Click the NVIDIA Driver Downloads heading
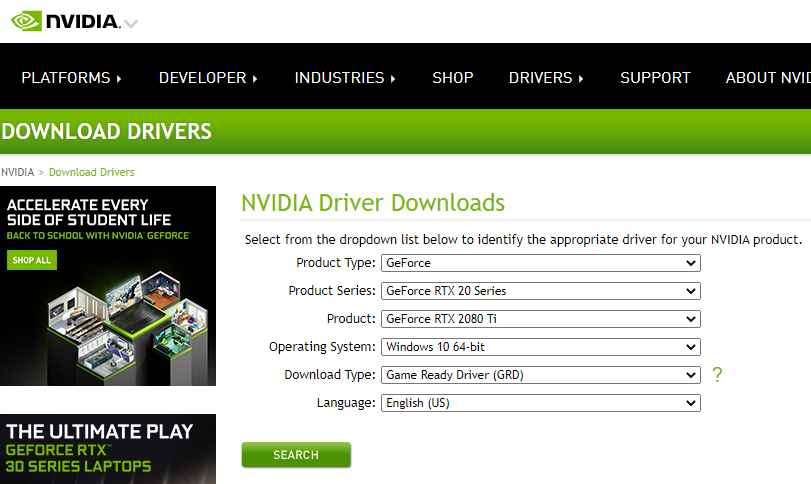The width and height of the screenshot is (811, 484). pyautogui.click(x=373, y=203)
